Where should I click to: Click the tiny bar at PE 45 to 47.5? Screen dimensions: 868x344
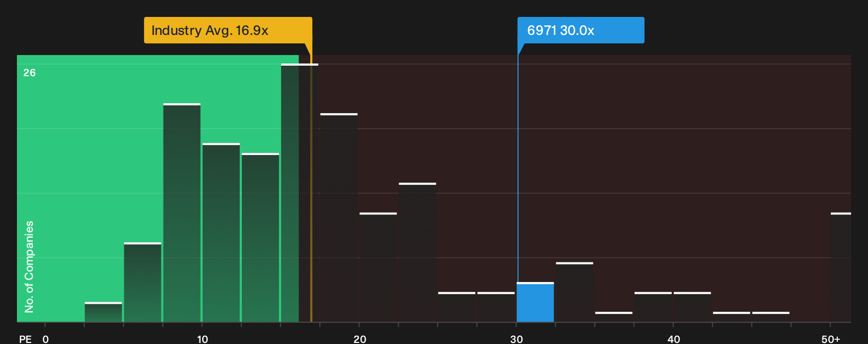pos(771,316)
